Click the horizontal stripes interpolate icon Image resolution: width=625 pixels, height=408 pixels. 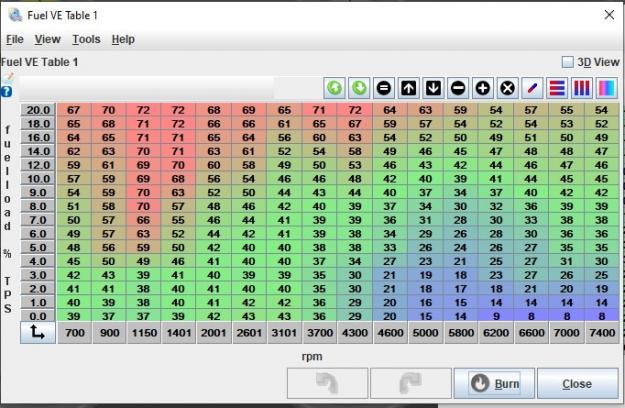pyautogui.click(x=558, y=88)
